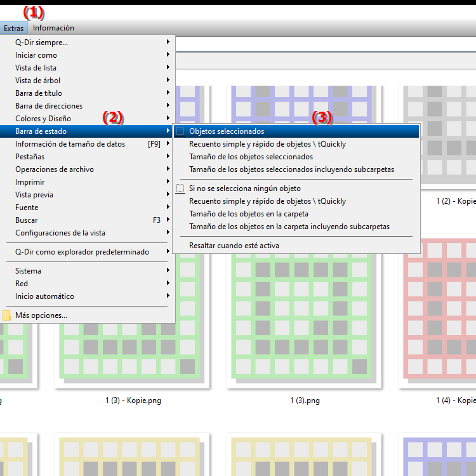
Task: Open Operaciones de archivo submenu
Action: pyautogui.click(x=88, y=169)
